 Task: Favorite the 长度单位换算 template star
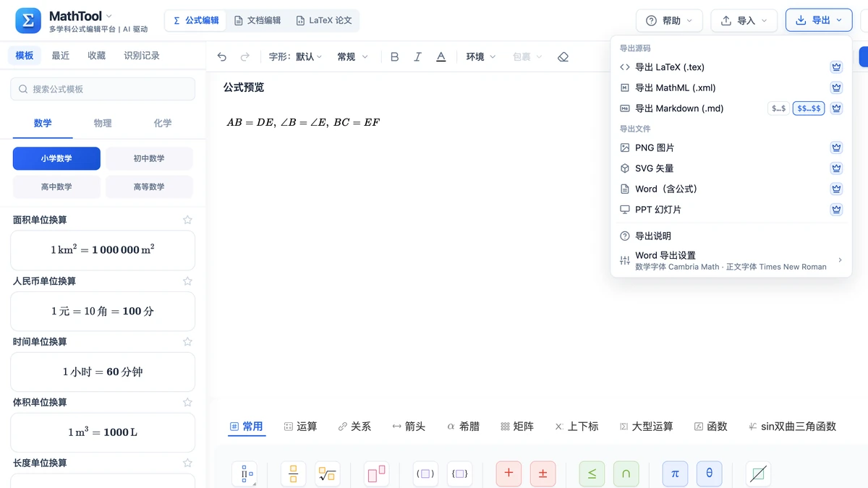click(187, 463)
